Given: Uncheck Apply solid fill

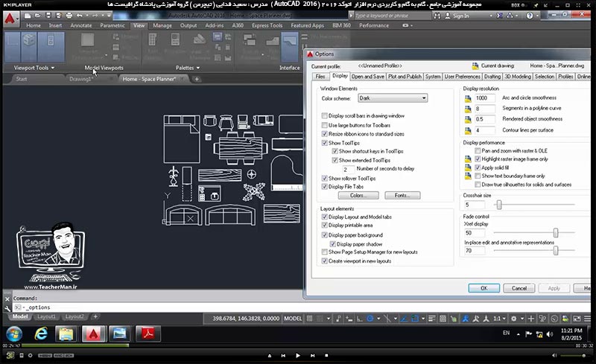Looking at the screenshot, I should click(x=478, y=167).
